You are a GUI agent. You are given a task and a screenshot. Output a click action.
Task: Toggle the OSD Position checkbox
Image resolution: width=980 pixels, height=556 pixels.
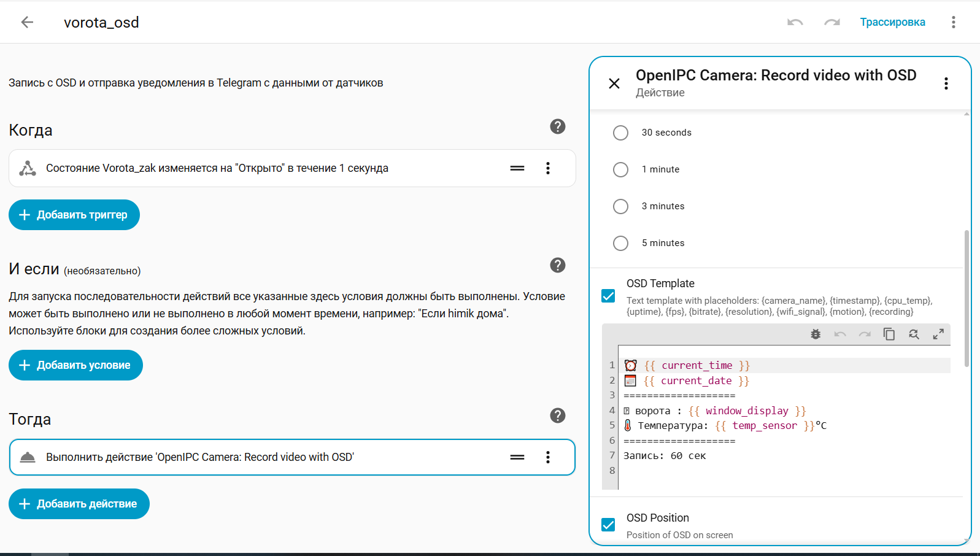tap(608, 525)
